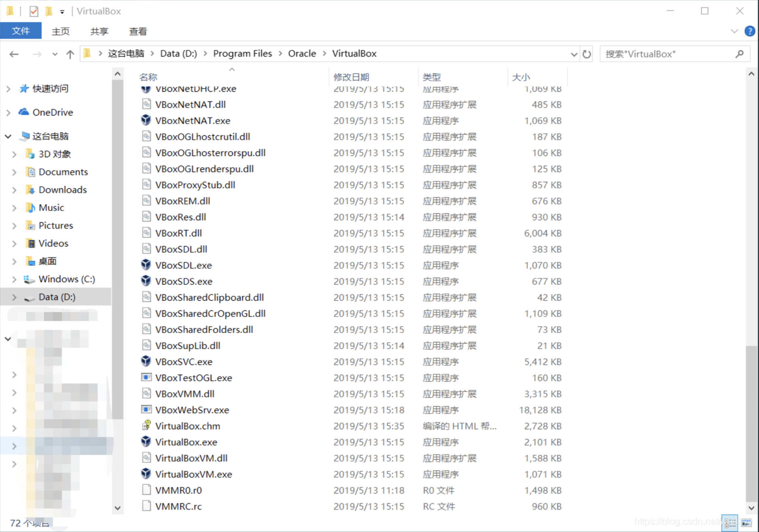The width and height of the screenshot is (759, 532).
Task: Navigate to 这台电脑 in breadcrumb
Action: tap(126, 54)
